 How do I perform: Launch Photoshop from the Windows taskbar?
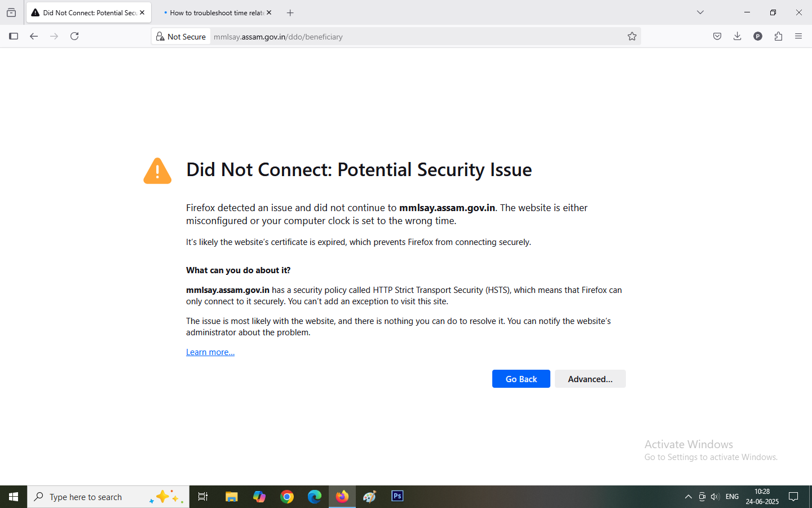pyautogui.click(x=398, y=497)
